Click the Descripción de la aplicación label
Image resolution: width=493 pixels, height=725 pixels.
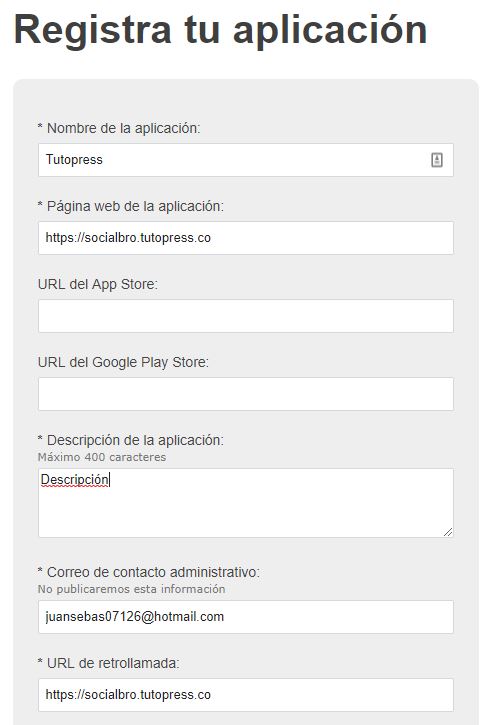pyautogui.click(x=130, y=440)
